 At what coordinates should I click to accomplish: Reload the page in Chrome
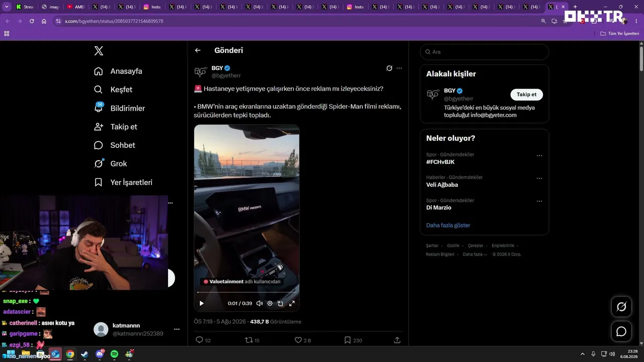(x=32, y=21)
